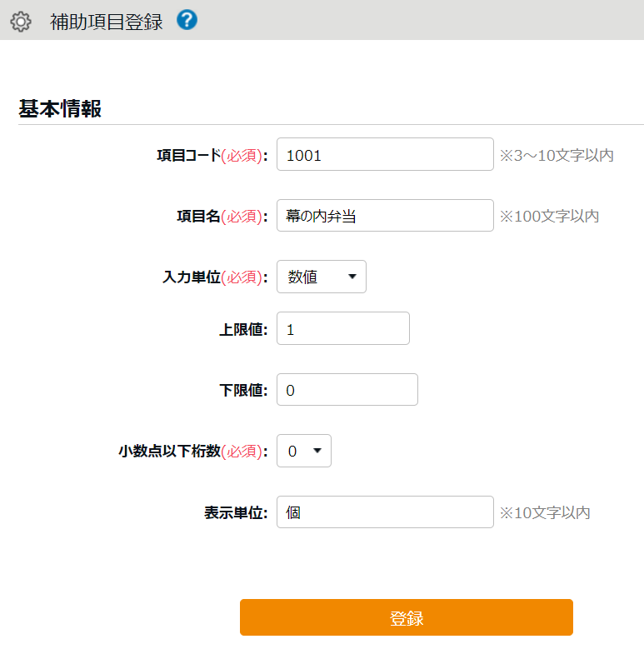Click the 項目コード(必須) label
This screenshot has width=644, height=659.
tap(212, 155)
